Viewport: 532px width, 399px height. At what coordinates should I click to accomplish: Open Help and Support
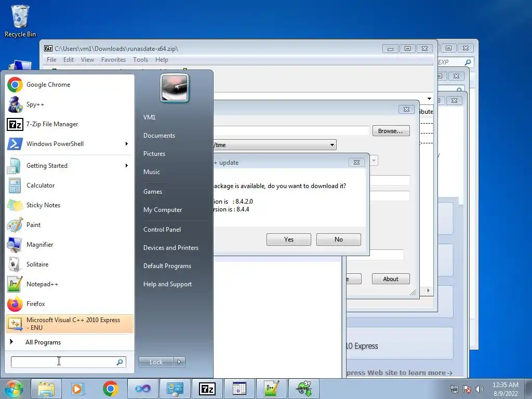[167, 284]
